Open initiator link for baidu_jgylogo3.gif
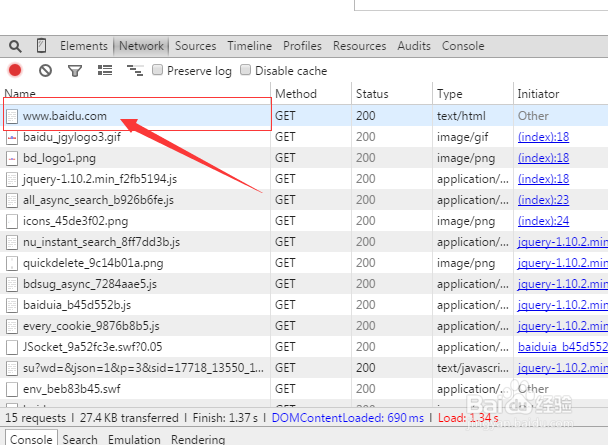Screen dimensions: 608x445 pos(543,137)
